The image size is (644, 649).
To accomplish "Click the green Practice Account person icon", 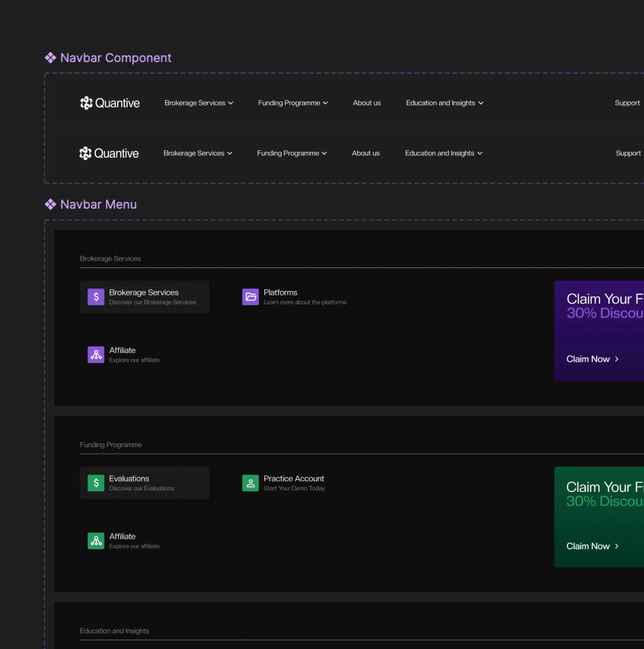I will pyautogui.click(x=250, y=483).
